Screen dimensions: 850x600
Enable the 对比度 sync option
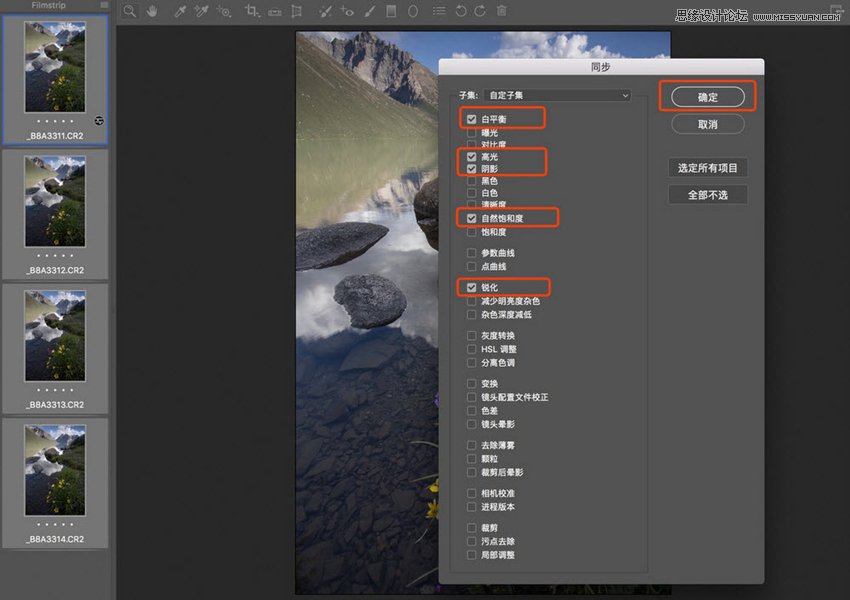tap(472, 144)
